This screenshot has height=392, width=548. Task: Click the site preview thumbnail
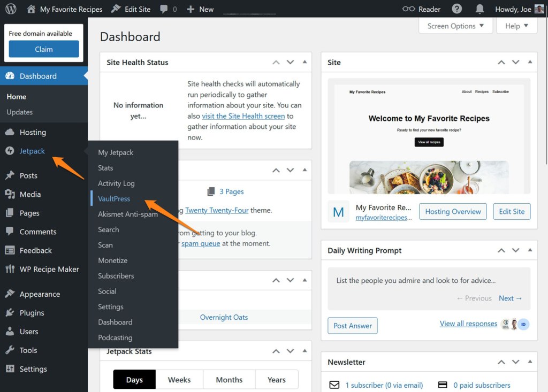coord(429,136)
